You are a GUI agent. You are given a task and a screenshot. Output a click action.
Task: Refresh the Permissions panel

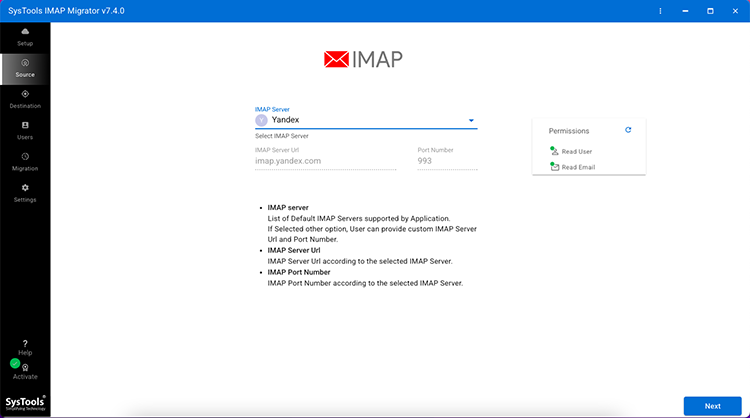(628, 130)
